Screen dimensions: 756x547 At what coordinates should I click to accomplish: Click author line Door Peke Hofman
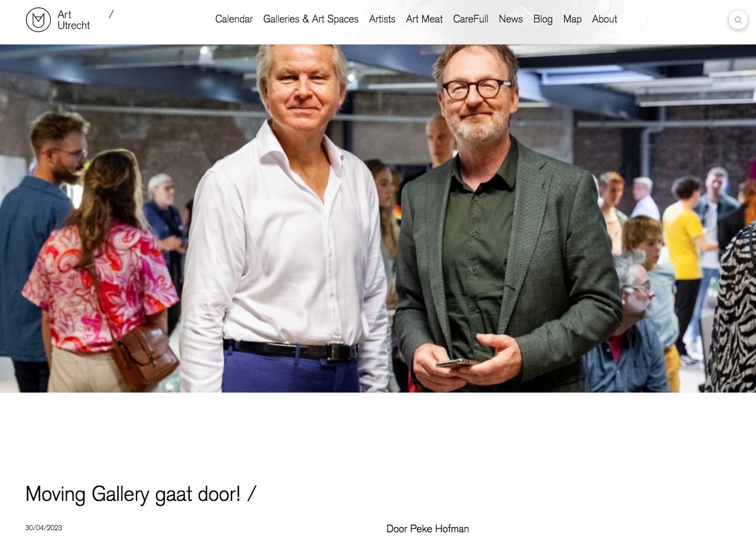click(427, 529)
